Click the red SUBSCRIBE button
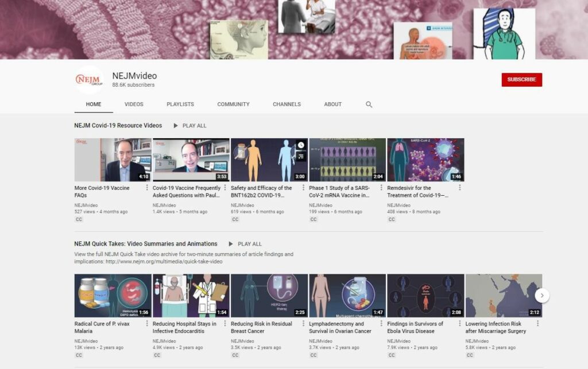Viewport: 588px width, 369px height. (x=521, y=80)
